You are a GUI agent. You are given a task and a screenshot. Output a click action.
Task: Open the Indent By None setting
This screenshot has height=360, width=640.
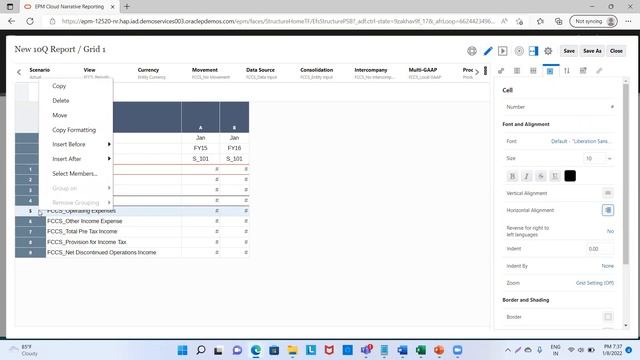coord(607,266)
